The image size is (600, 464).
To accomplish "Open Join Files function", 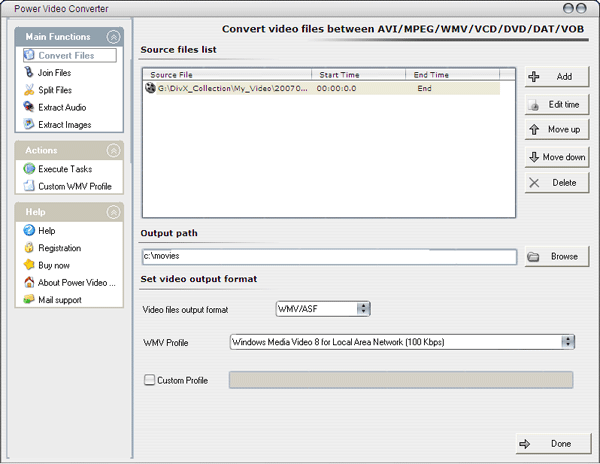I will tap(54, 73).
